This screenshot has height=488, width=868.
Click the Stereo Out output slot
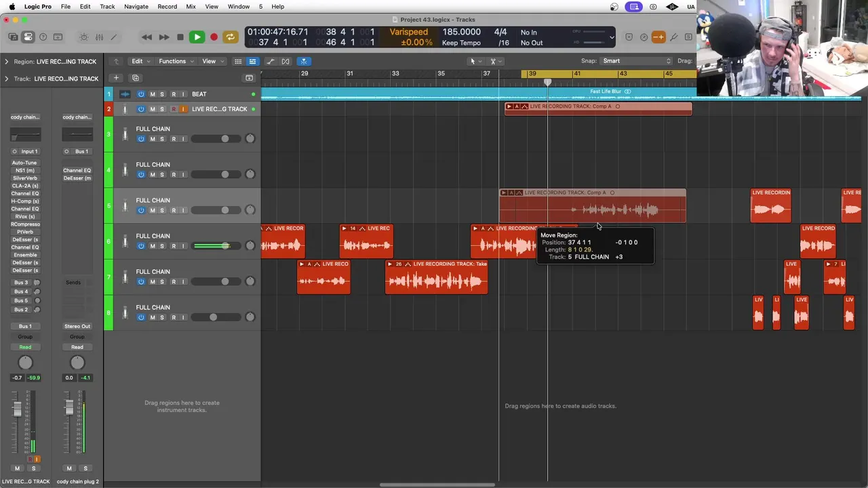tap(77, 326)
